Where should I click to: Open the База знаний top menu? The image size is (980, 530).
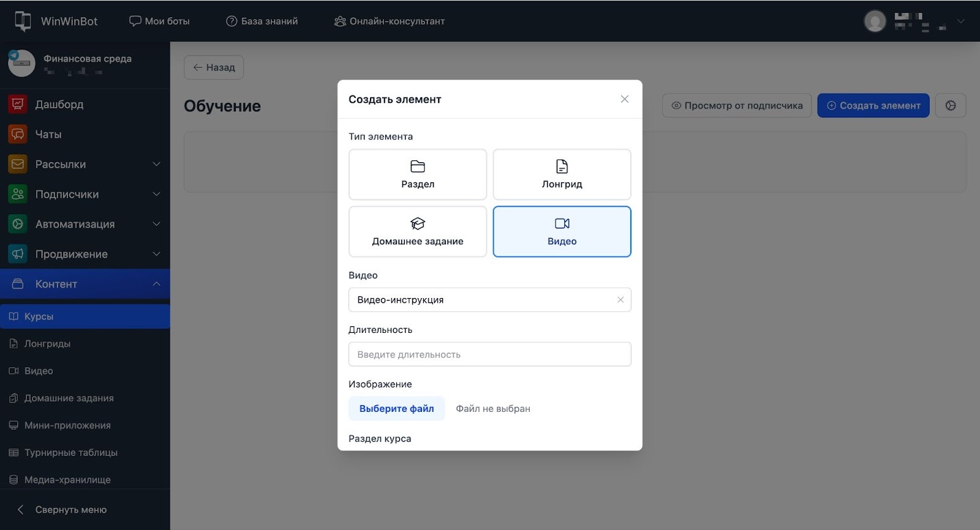coord(262,21)
